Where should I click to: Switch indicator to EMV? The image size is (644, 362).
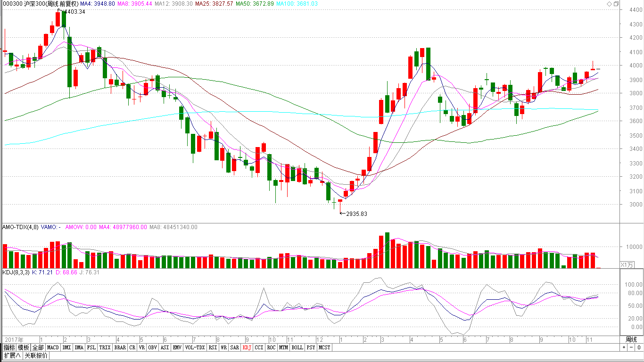coord(177,347)
